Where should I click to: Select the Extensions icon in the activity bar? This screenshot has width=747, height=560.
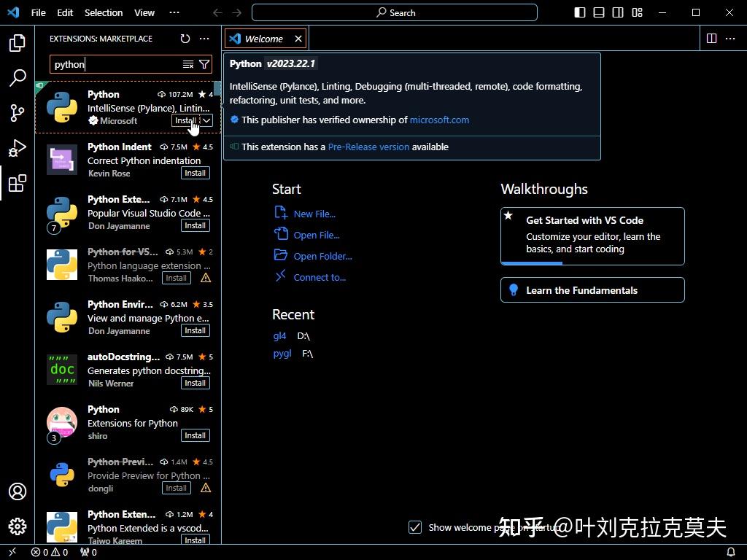pos(17,184)
